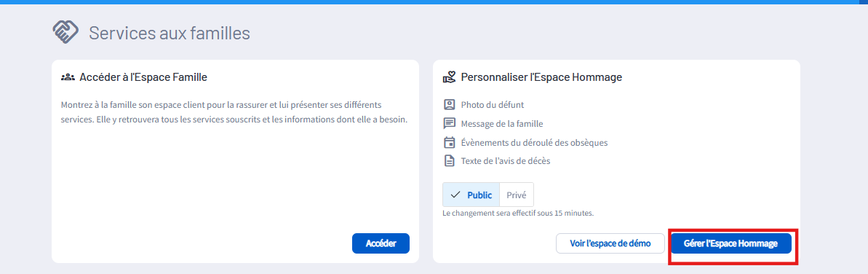
Task: Click the checkmark inside the Public option
Action: (455, 195)
